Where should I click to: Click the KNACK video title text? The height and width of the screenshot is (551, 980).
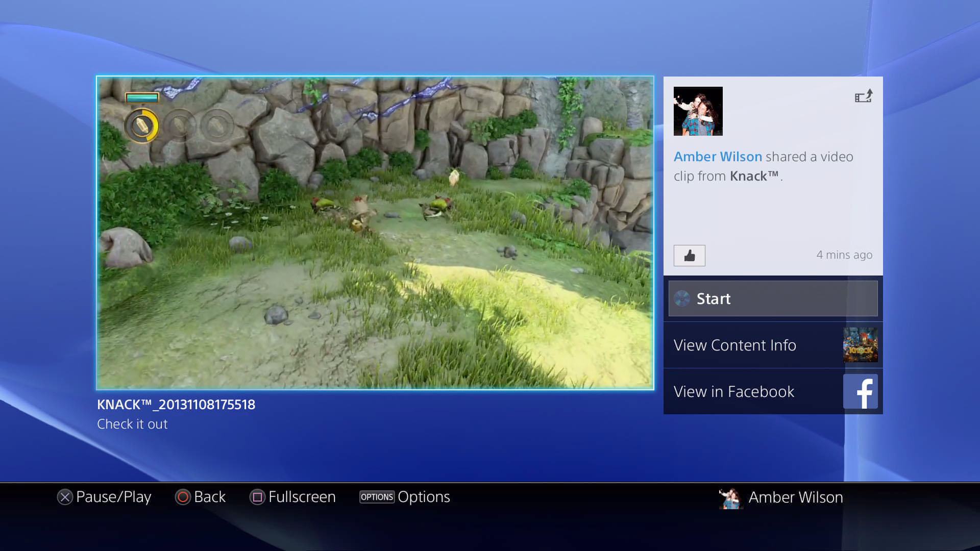[176, 405]
